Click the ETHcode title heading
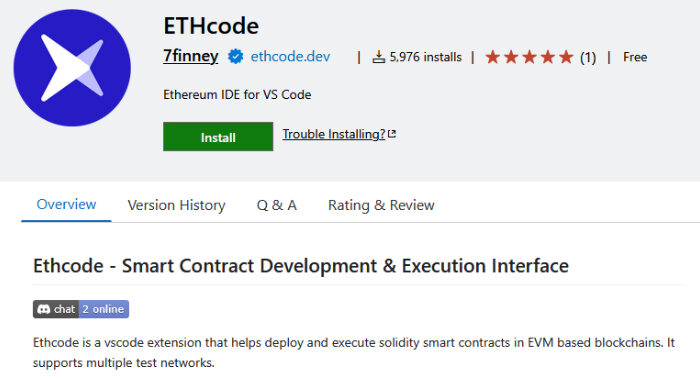The width and height of the screenshot is (700, 380). coord(211,25)
